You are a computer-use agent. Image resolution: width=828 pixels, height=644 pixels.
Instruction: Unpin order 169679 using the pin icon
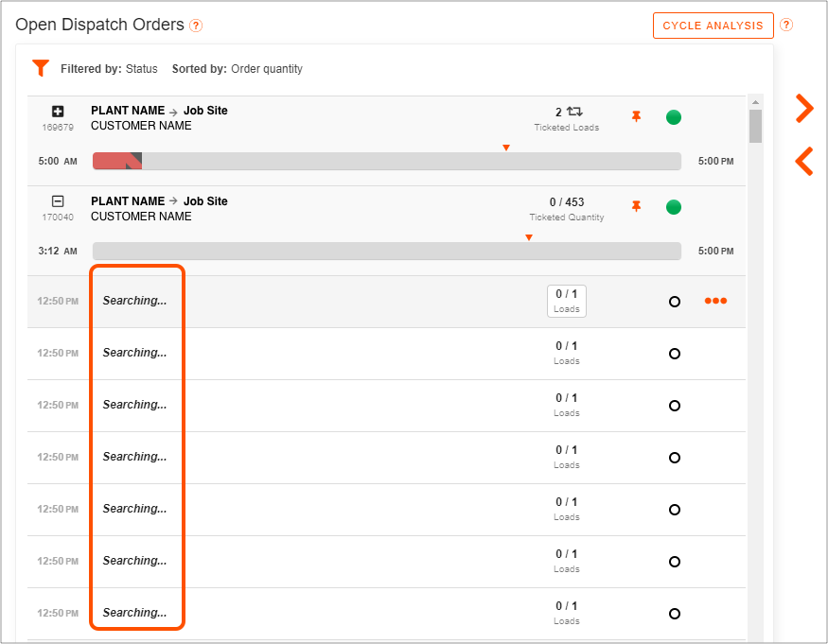coord(636,116)
